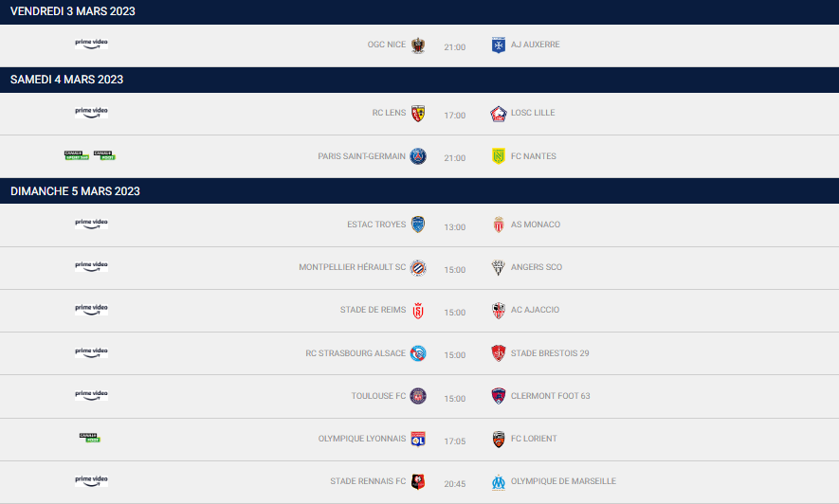Image resolution: width=839 pixels, height=504 pixels.
Task: Click the FC Nantes yellow crest
Action: (x=499, y=156)
